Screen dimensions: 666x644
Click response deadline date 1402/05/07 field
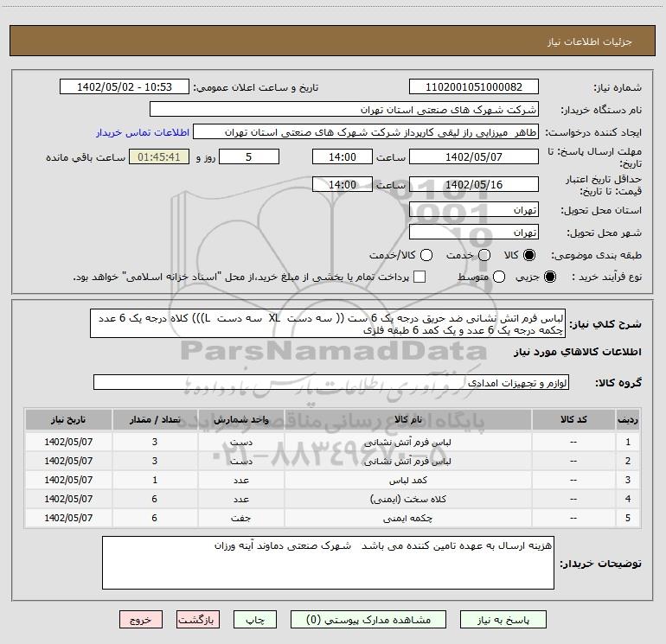474,156
